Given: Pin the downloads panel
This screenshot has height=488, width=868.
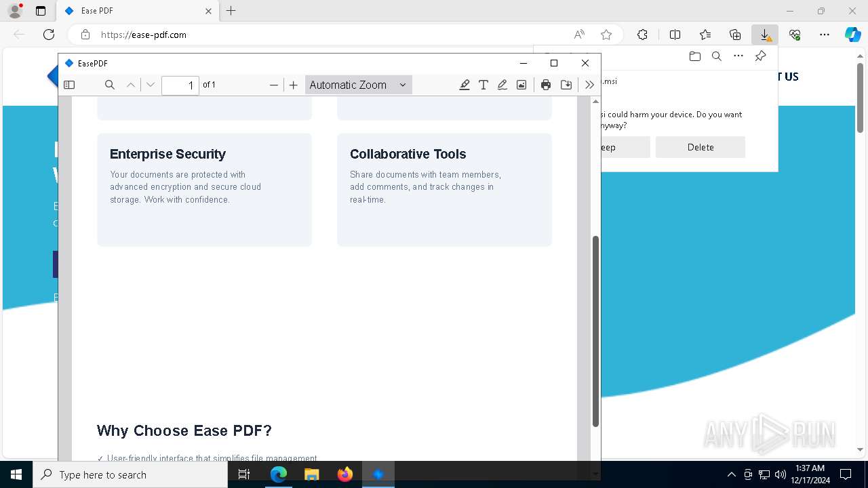Looking at the screenshot, I should (x=760, y=56).
